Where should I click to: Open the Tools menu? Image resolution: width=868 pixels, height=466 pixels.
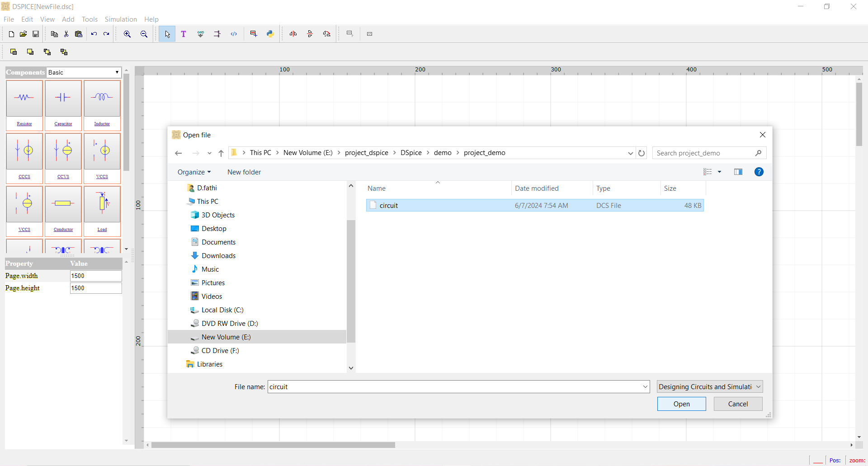pyautogui.click(x=90, y=19)
